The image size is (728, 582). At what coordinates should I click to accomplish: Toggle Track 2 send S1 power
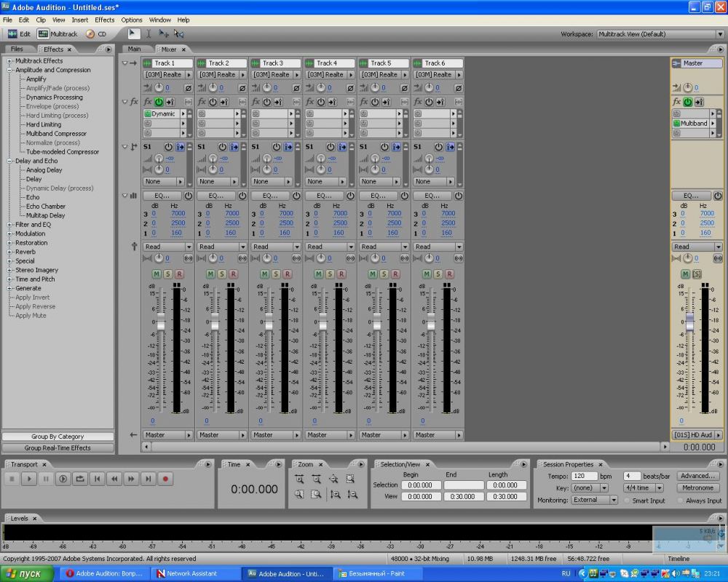tap(222, 147)
